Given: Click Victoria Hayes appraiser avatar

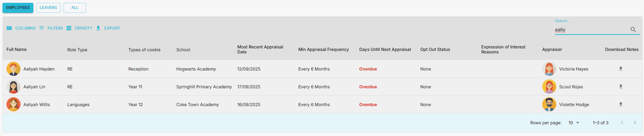Looking at the screenshot, I should coord(549,69).
